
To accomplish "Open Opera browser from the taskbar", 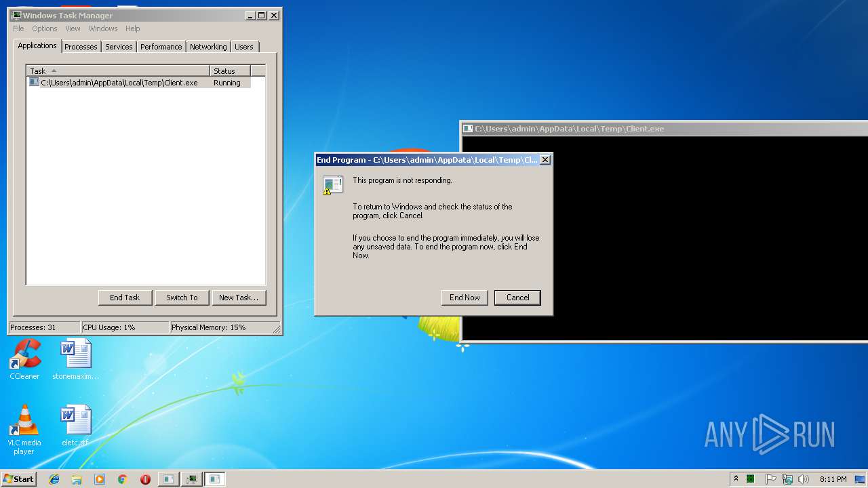I will click(145, 479).
